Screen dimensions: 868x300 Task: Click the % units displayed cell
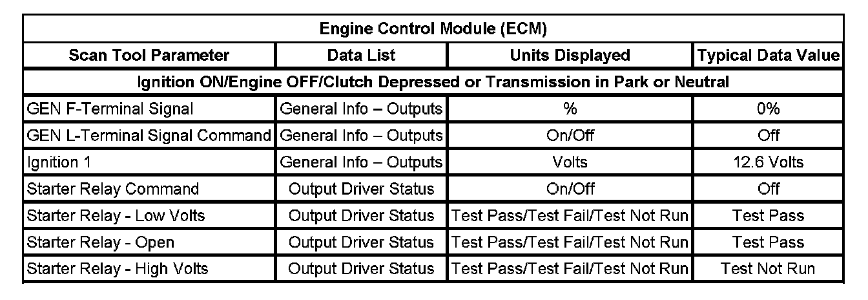point(570,109)
